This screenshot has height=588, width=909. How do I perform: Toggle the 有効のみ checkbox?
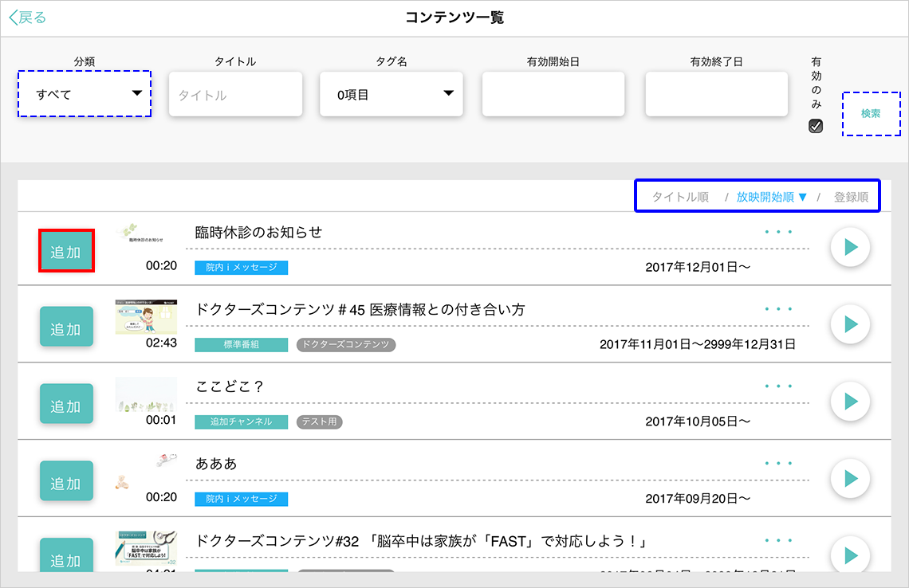click(816, 126)
